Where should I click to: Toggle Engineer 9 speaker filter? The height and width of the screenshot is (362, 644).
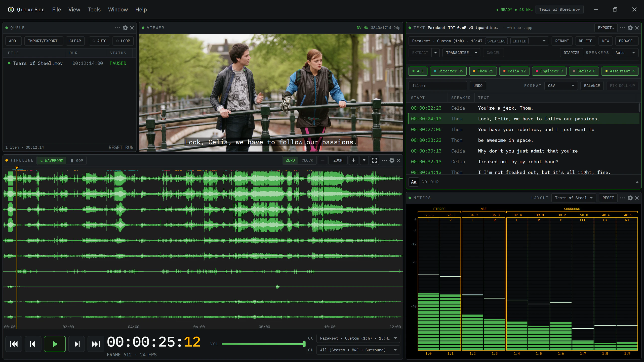pyautogui.click(x=549, y=71)
